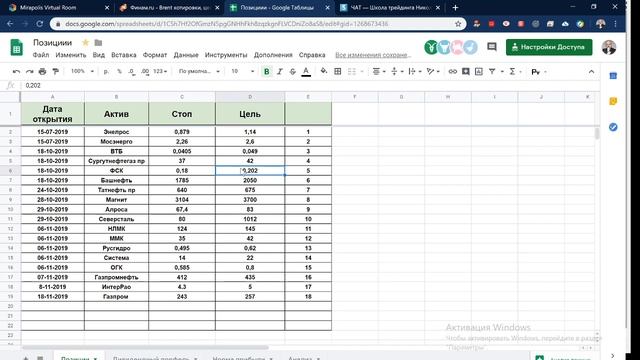This screenshot has height=360, width=640.
Task: Open Calendar in side panel
Action: pos(613,76)
